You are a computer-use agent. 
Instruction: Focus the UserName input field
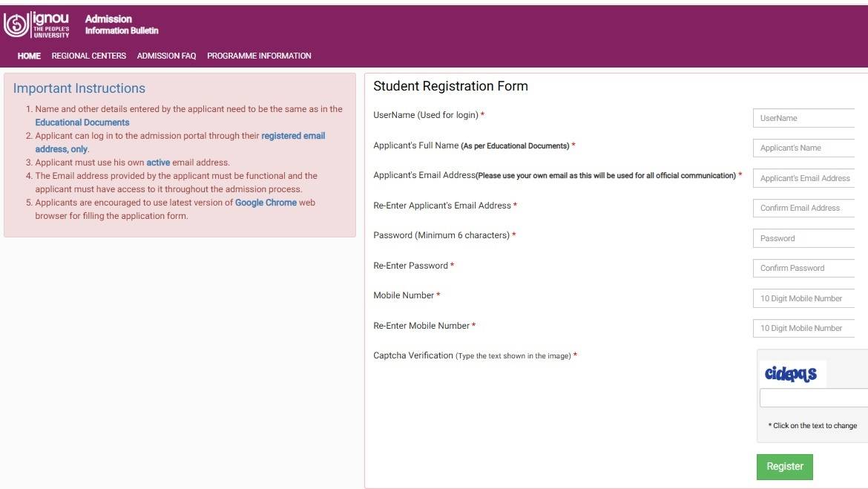pyautogui.click(x=805, y=118)
